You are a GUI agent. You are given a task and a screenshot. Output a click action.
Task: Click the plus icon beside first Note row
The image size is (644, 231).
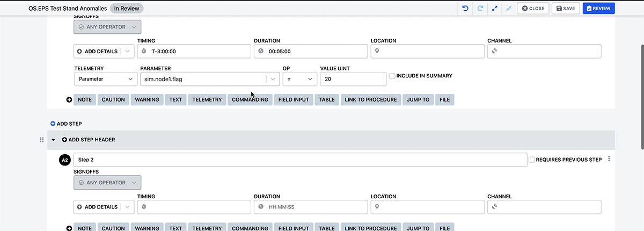[x=69, y=100]
